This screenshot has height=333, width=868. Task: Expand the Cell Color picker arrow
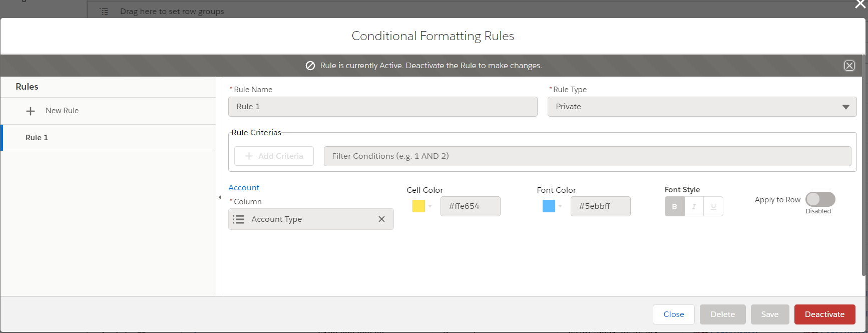(x=430, y=206)
